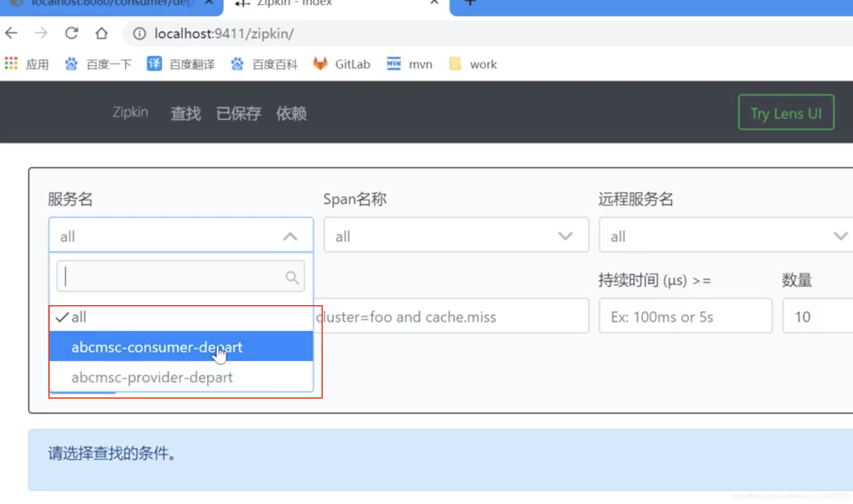Close the localhost:8080 consumer tab
The width and height of the screenshot is (853, 504).
coord(209,3)
